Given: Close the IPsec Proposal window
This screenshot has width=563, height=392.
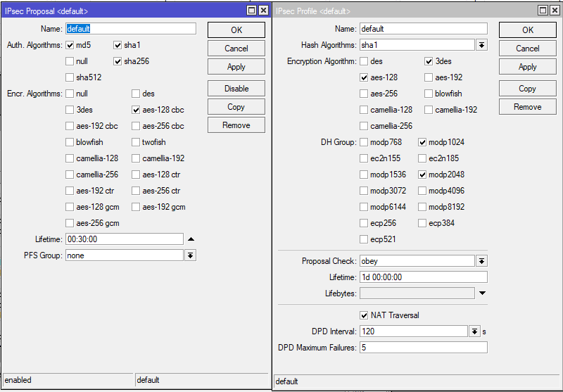Looking at the screenshot, I should point(263,11).
